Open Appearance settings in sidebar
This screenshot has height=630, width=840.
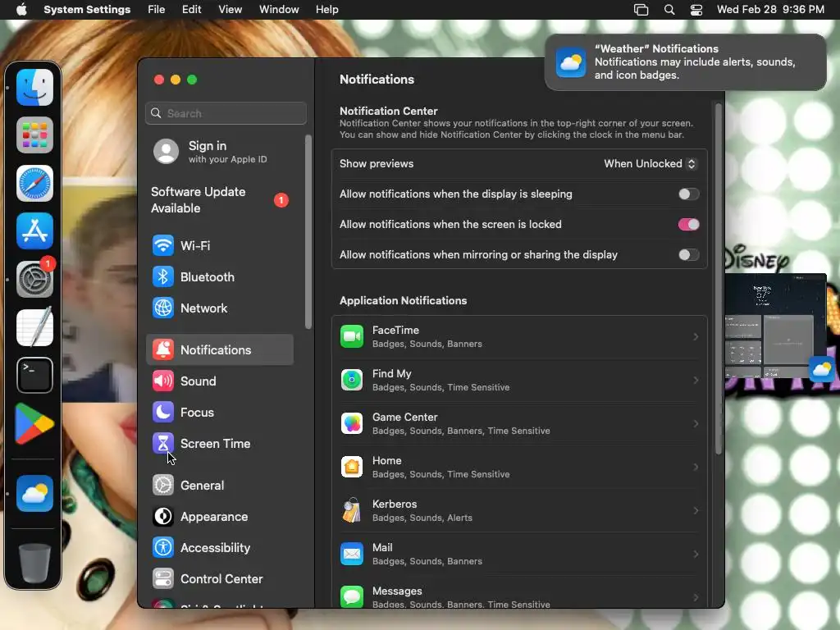[x=220, y=517]
